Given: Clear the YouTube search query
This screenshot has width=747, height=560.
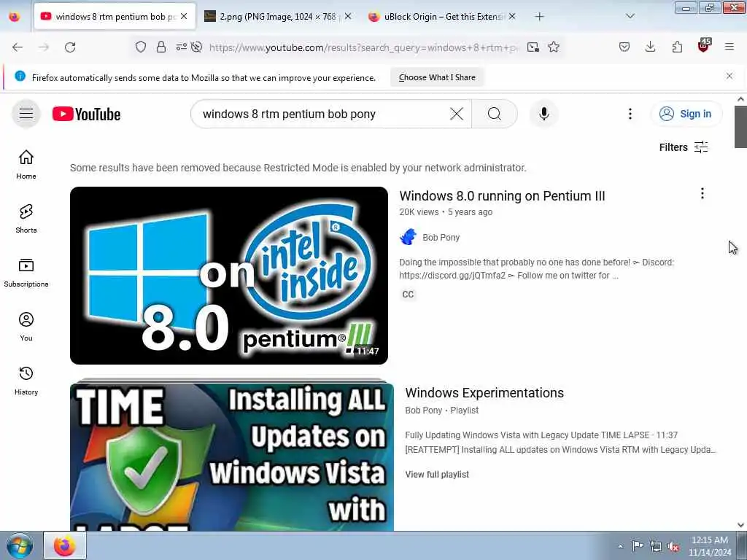Looking at the screenshot, I should point(457,114).
